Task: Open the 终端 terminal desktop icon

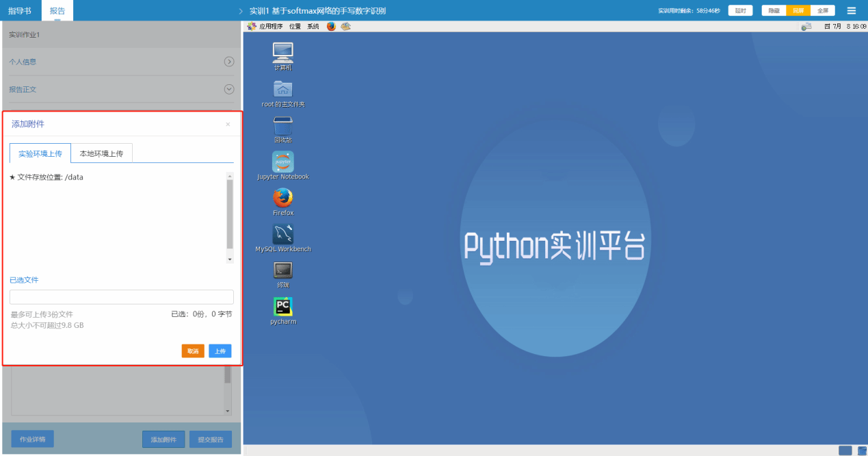Action: click(283, 271)
